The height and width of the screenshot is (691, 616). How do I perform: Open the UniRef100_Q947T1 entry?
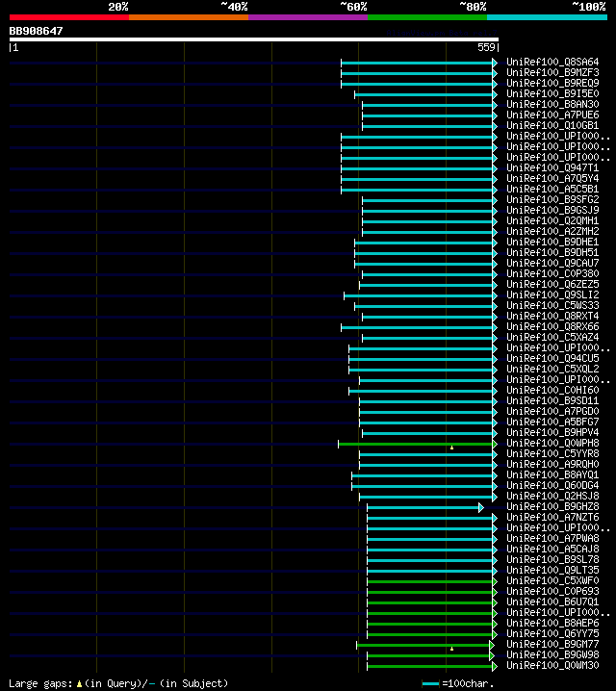pos(552,167)
